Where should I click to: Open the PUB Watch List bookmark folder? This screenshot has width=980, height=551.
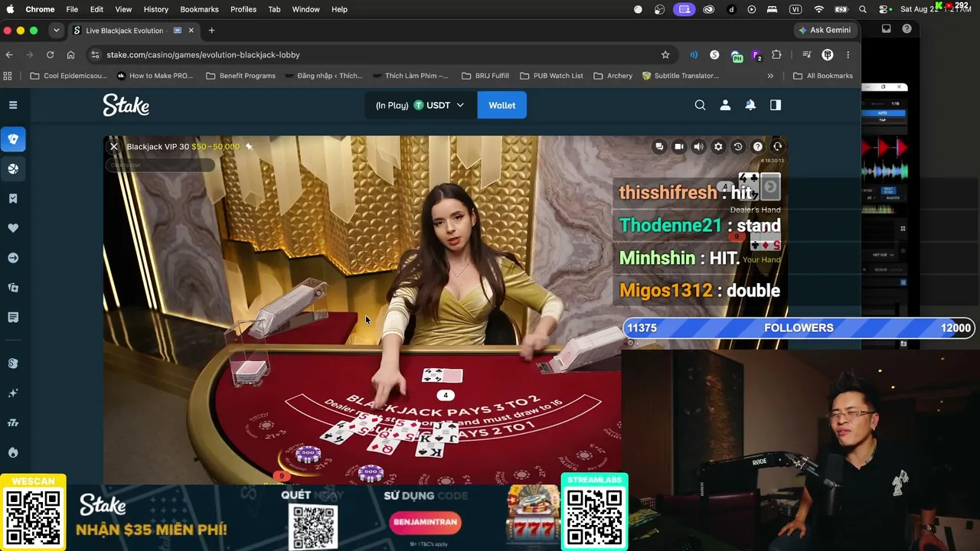551,76
